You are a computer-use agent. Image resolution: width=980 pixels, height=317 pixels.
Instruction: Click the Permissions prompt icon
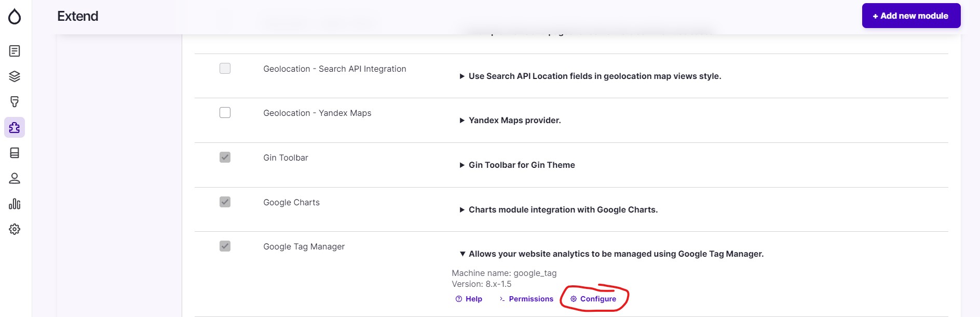pyautogui.click(x=502, y=299)
